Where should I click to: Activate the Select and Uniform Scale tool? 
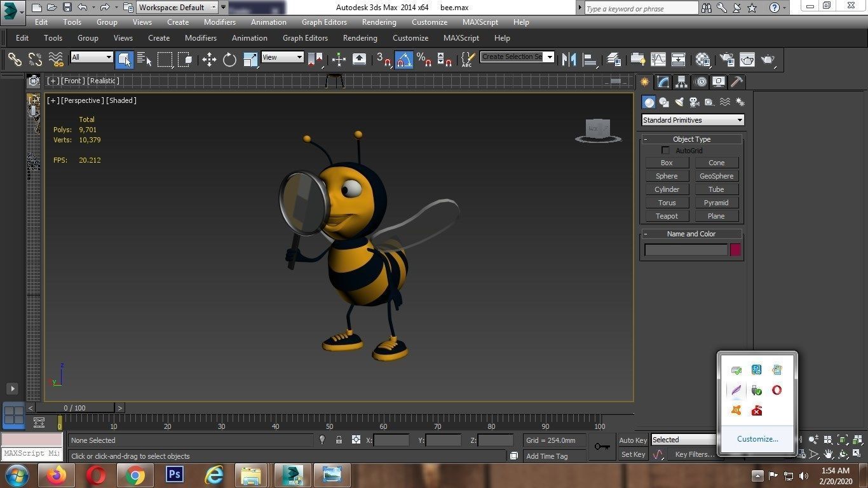point(250,60)
